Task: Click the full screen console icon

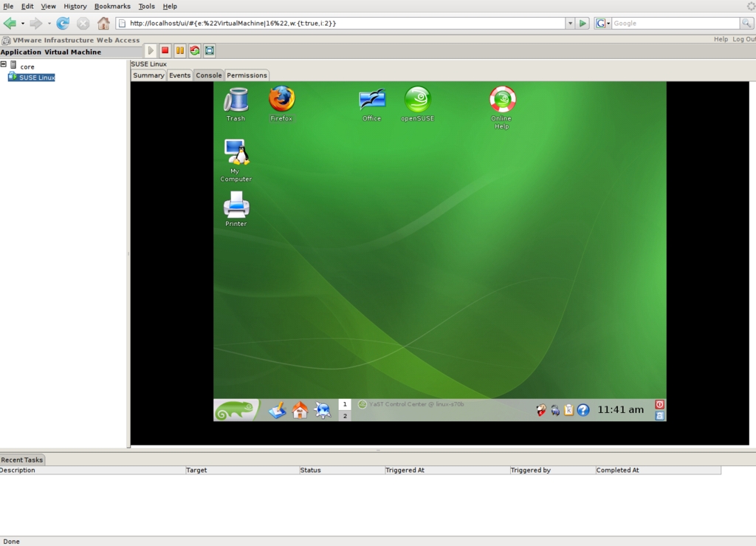Action: [x=210, y=51]
